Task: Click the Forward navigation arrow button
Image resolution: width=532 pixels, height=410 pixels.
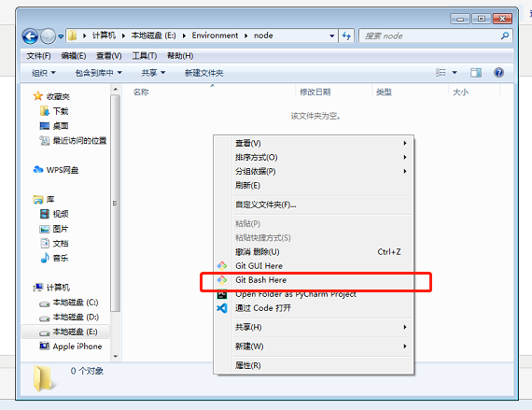Action: (48, 36)
